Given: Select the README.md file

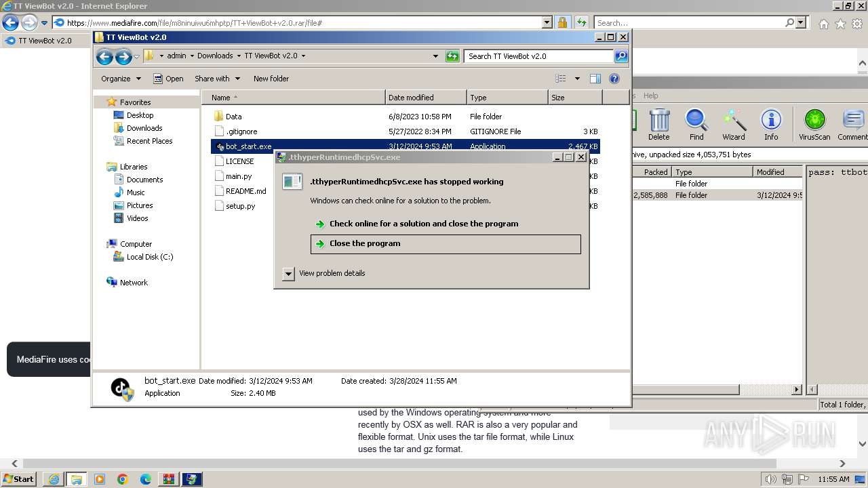Looking at the screenshot, I should (245, 191).
